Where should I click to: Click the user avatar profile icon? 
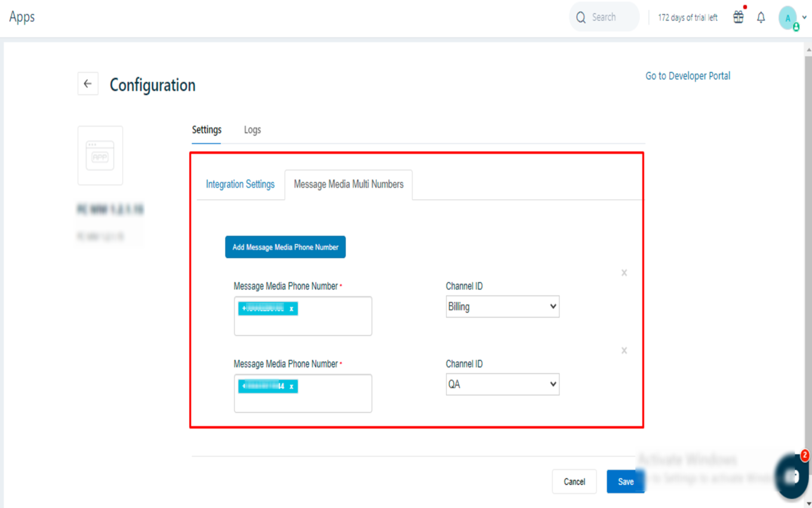click(x=788, y=18)
